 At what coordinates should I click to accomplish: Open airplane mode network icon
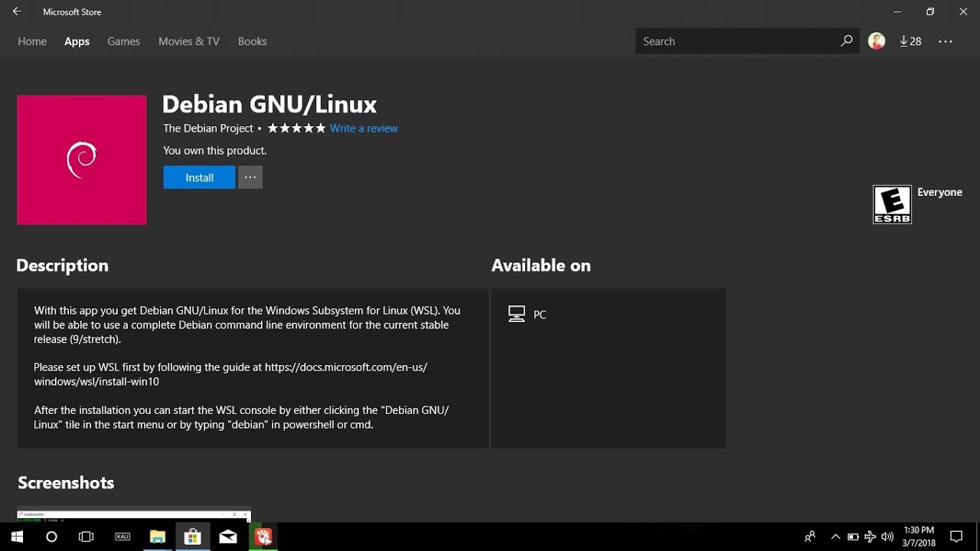click(x=871, y=536)
